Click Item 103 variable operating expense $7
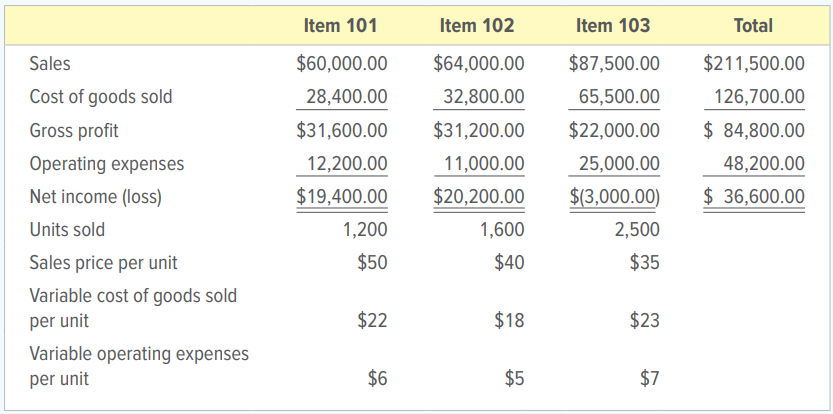The height and width of the screenshot is (414, 833). (649, 379)
